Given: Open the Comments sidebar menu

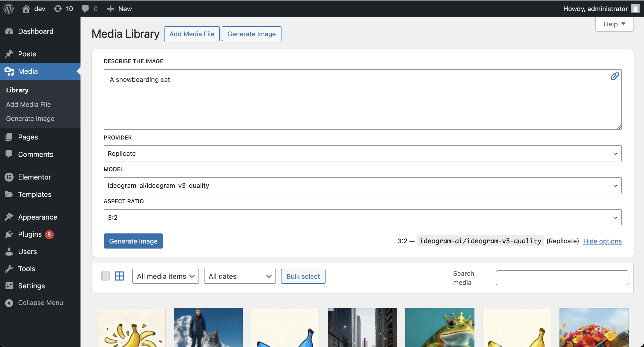Looking at the screenshot, I should tap(40, 154).
